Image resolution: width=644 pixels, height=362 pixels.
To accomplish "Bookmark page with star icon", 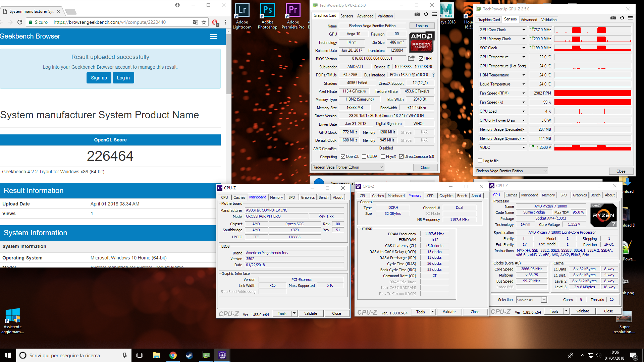I will pyautogui.click(x=204, y=22).
